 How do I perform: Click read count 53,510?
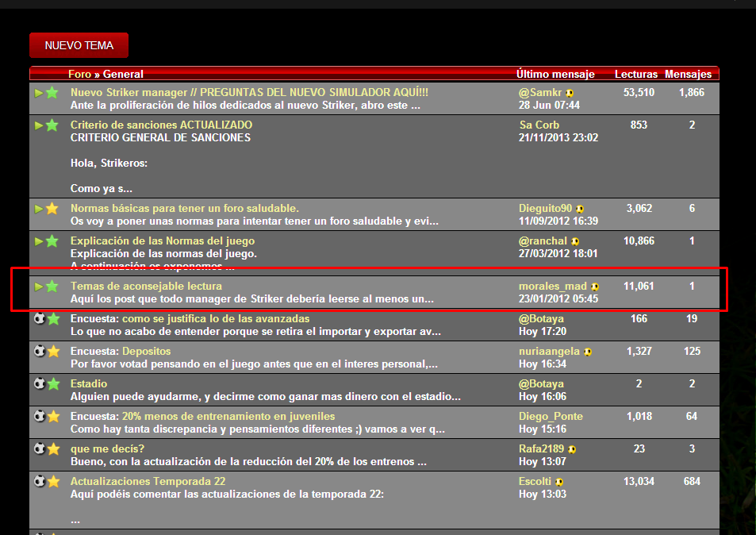tap(639, 92)
